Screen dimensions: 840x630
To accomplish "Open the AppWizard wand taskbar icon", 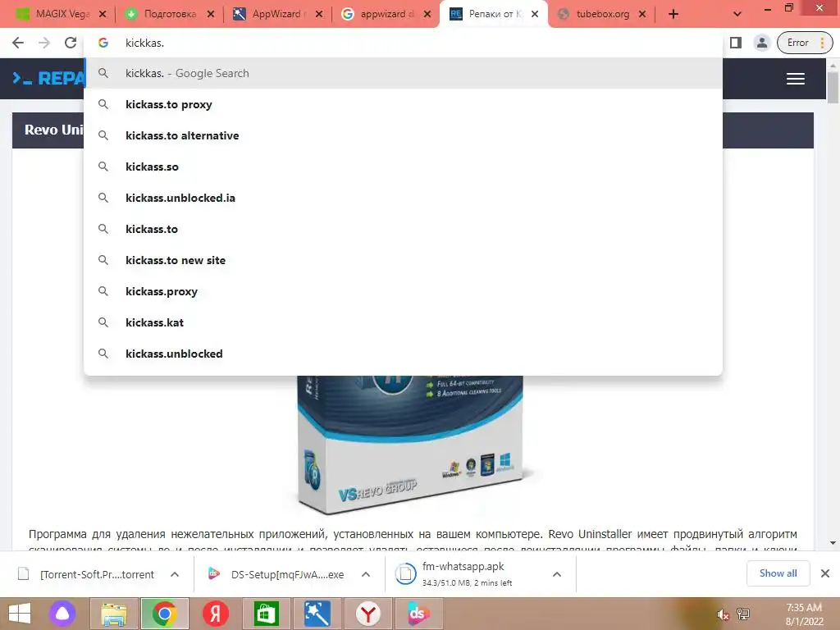I will tap(317, 614).
